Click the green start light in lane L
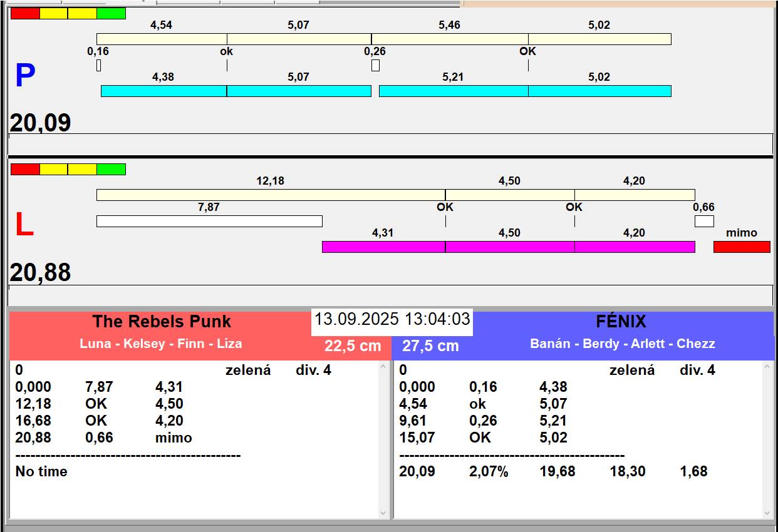This screenshot has height=532, width=778. [112, 170]
